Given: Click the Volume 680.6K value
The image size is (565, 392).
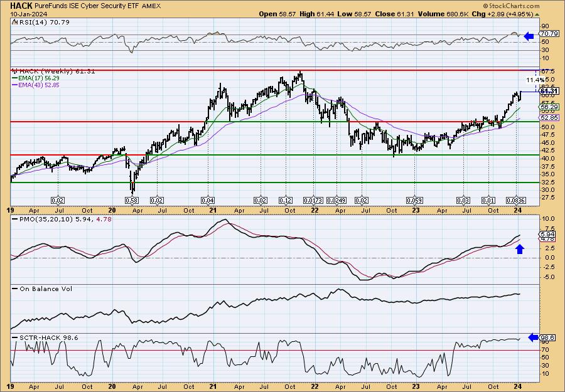Looking at the screenshot, I should (x=443, y=14).
